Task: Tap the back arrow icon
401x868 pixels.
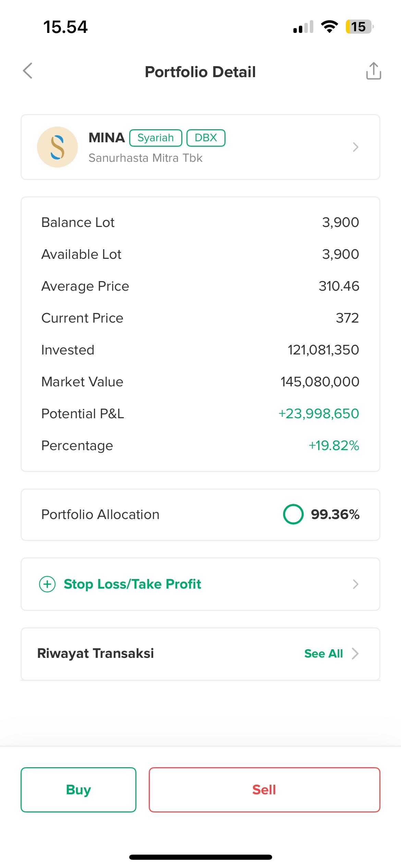Action: tap(28, 71)
